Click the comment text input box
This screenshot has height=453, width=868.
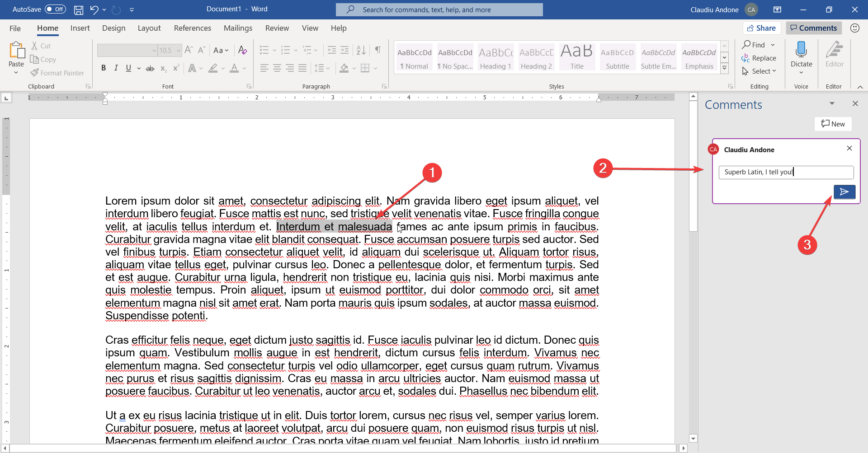click(x=786, y=172)
